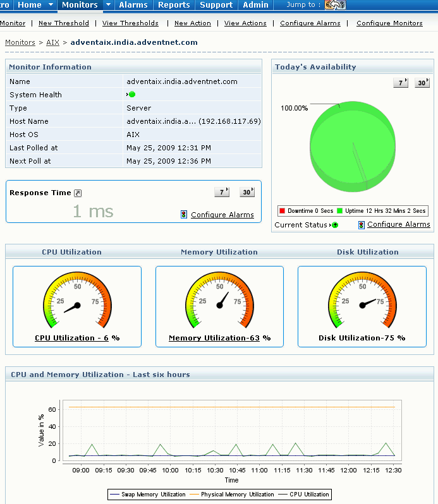Image resolution: width=438 pixels, height=504 pixels.
Task: Click the CPU Utilization gauge dial
Action: pyautogui.click(x=77, y=297)
